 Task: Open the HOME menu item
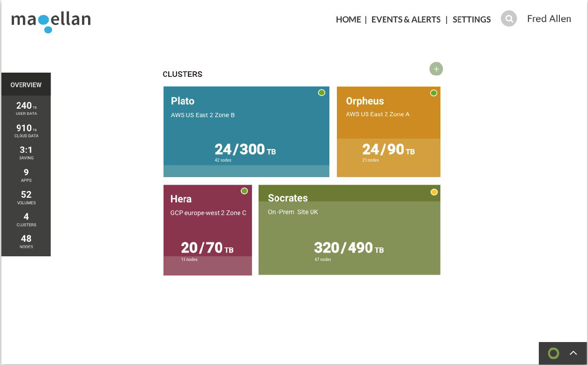(x=348, y=20)
